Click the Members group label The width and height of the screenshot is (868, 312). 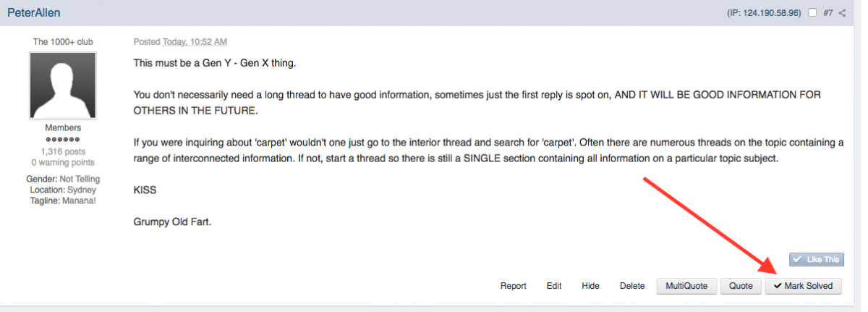tap(63, 128)
